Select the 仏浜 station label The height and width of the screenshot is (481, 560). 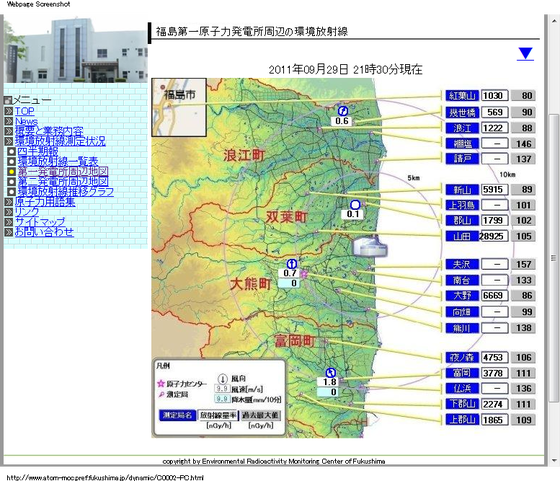[x=462, y=389]
